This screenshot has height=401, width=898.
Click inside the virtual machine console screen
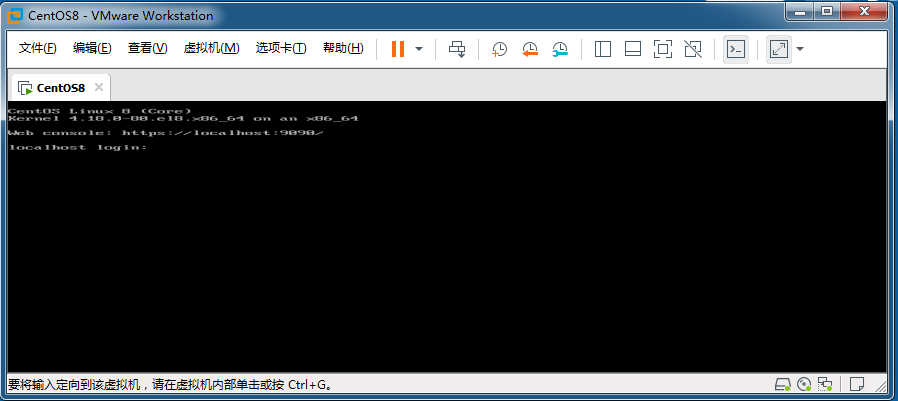[x=447, y=237]
